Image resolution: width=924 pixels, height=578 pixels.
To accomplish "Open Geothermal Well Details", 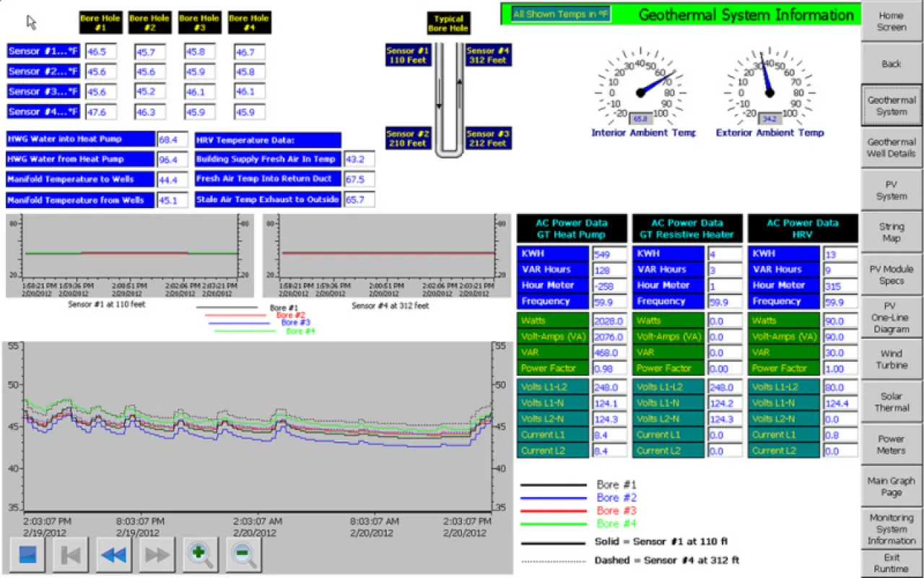I will (892, 147).
